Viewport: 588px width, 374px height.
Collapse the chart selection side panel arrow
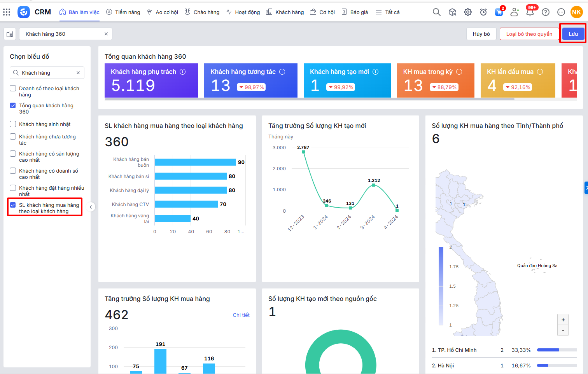pyautogui.click(x=91, y=207)
